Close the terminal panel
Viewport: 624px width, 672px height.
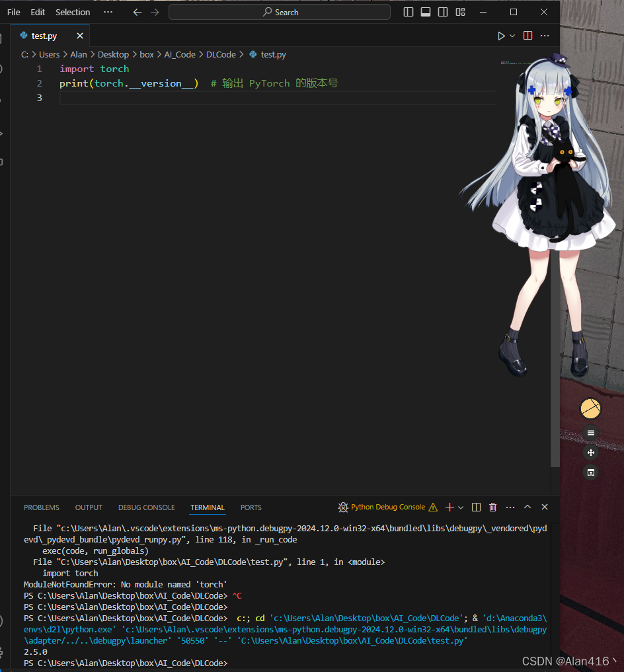pos(545,507)
